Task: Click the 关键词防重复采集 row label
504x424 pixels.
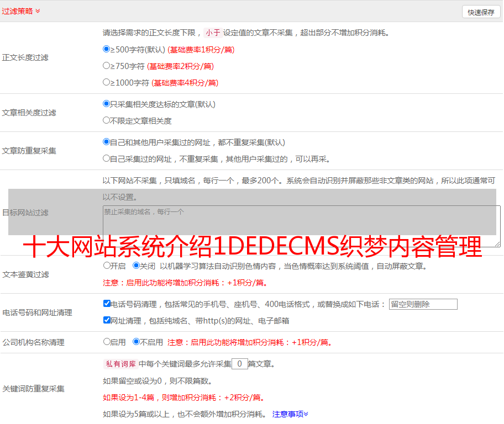Action: coord(33,389)
